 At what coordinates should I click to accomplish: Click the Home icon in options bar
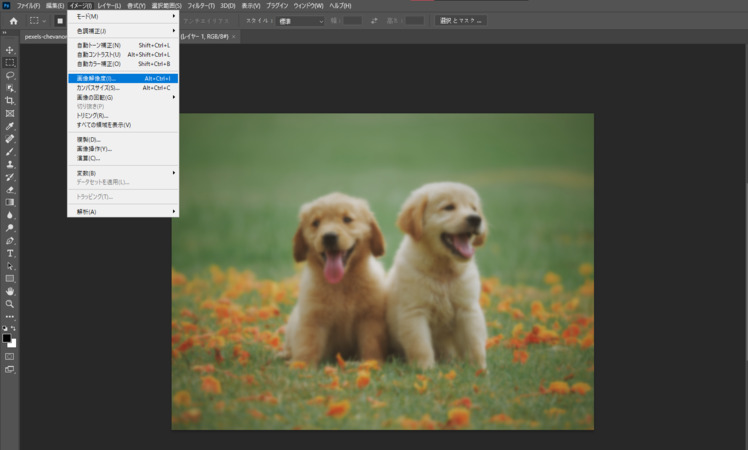(x=13, y=20)
